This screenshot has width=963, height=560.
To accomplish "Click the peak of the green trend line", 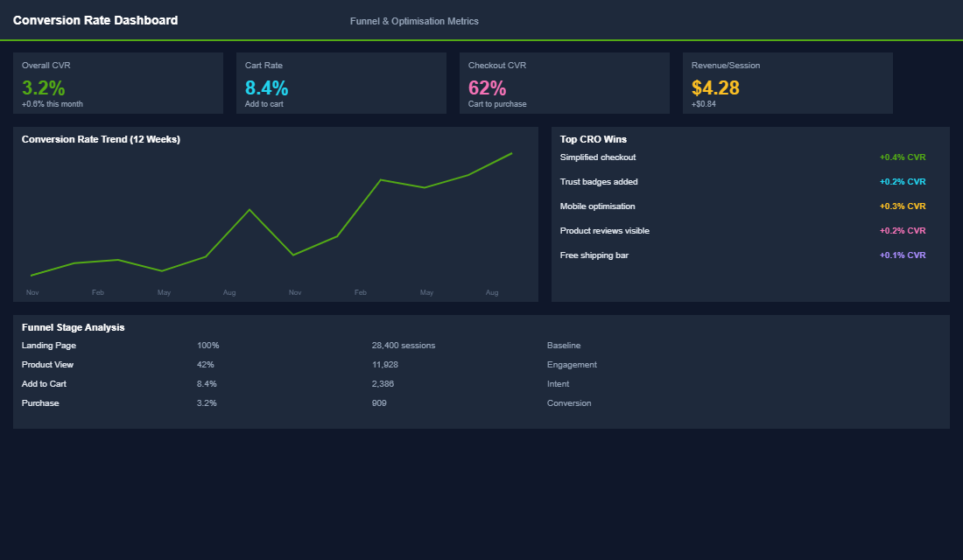I will (510, 153).
